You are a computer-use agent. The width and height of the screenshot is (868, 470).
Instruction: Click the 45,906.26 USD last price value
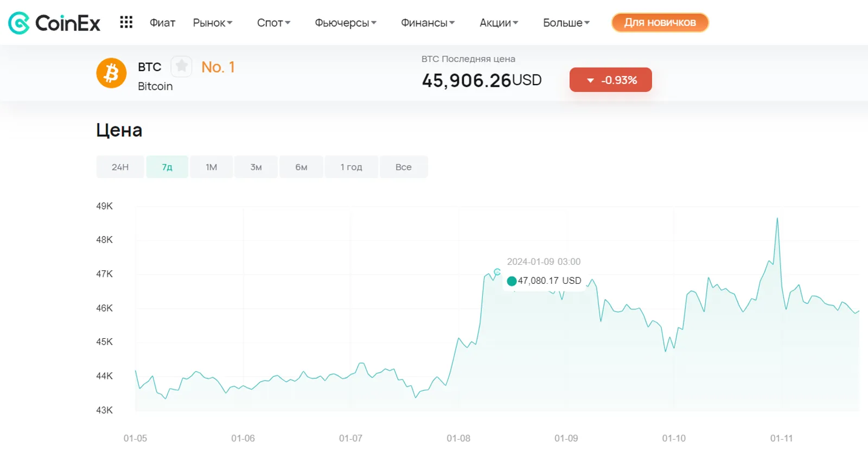point(482,80)
